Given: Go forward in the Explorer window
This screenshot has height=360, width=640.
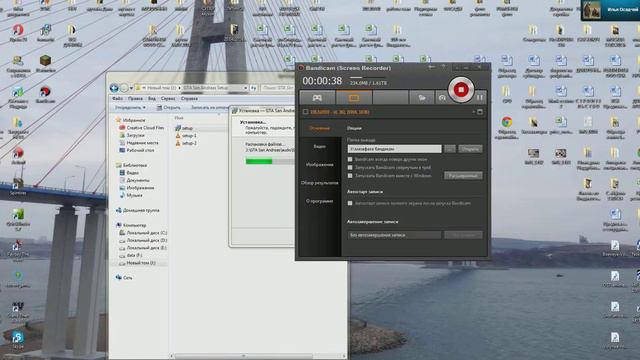Looking at the screenshot, I should pos(124,88).
